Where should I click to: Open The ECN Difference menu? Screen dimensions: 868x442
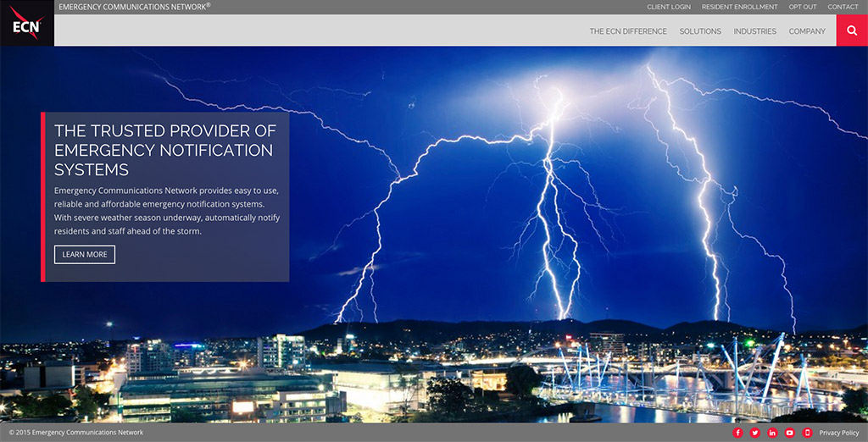(628, 31)
